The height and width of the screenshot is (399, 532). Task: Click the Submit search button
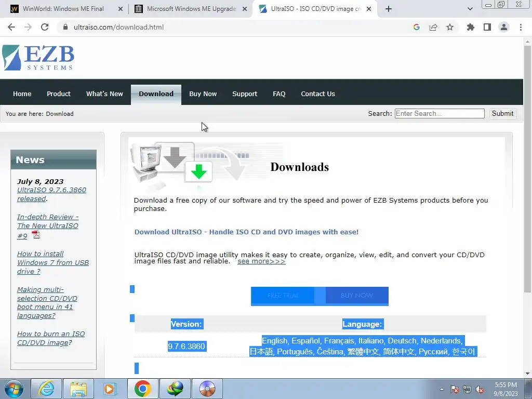[x=502, y=113]
